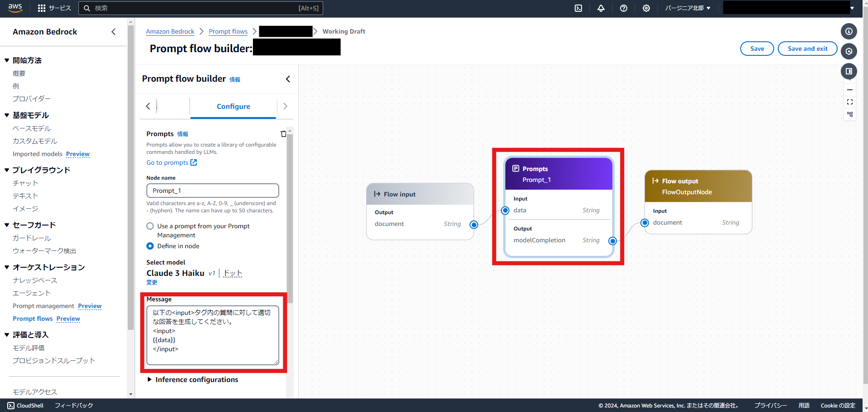
Task: Click in the Message text area
Action: click(213, 335)
